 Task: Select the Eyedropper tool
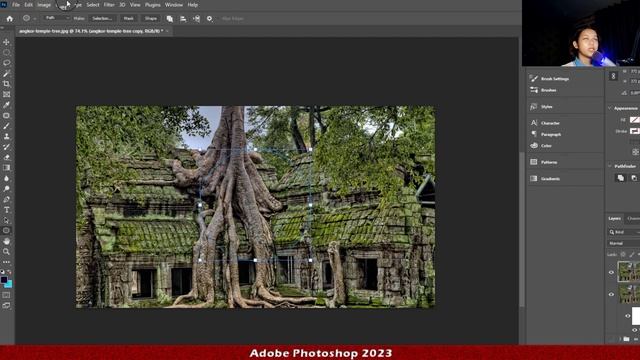click(6, 105)
